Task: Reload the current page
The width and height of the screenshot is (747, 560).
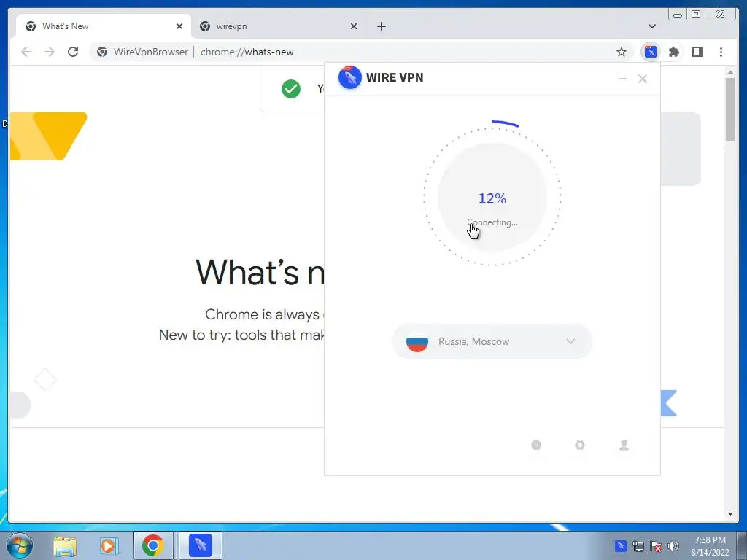Action: 73,52
